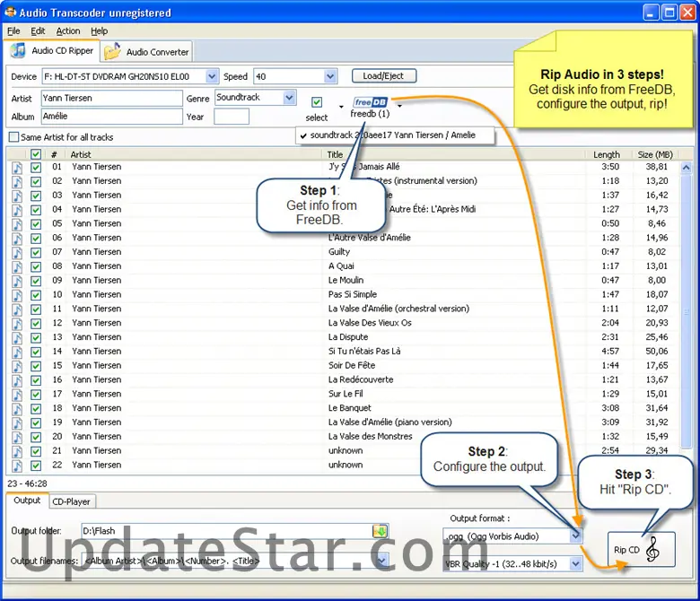The width and height of the screenshot is (700, 601).
Task: Click the freeDB logo icon
Action: 370,102
